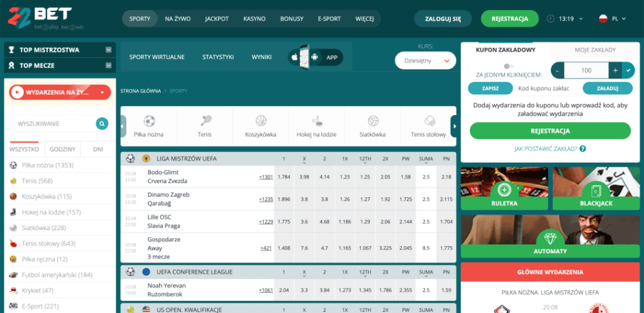The image size is (644, 313).
Task: Switch to Kupon zakładowy tab
Action: [505, 50]
